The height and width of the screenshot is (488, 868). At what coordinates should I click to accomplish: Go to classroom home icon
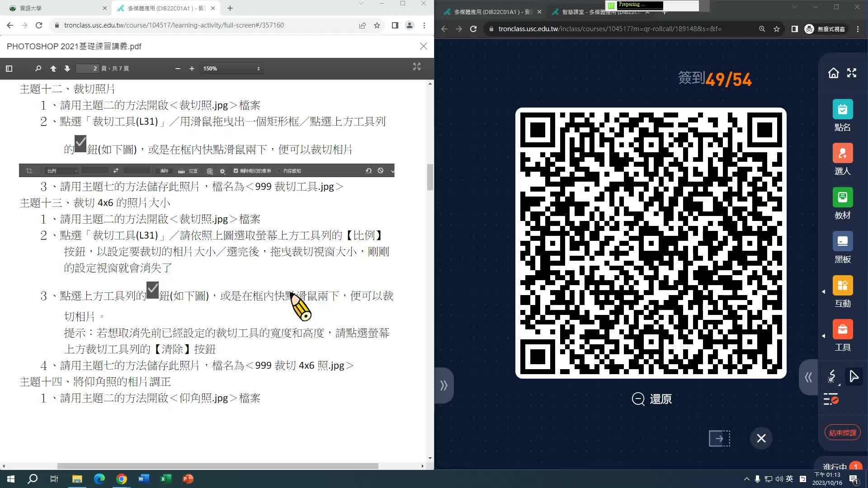click(833, 73)
